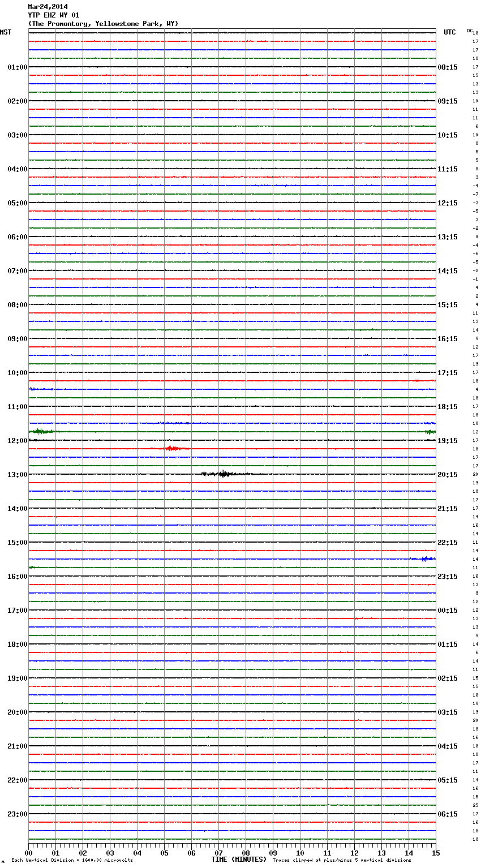Click the UTC time zone header
481x868 pixels.
pyautogui.click(x=450, y=32)
